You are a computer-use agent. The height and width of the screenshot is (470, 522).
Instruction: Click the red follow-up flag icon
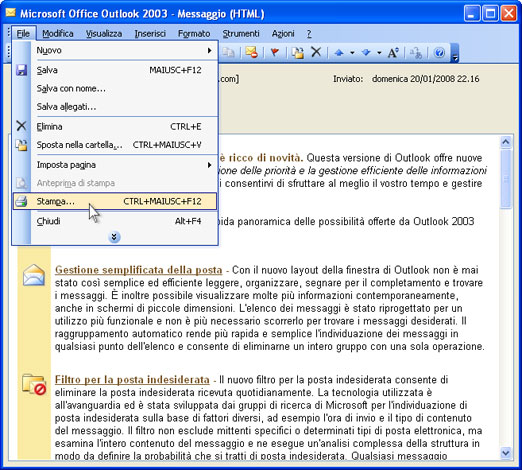pyautogui.click(x=275, y=52)
